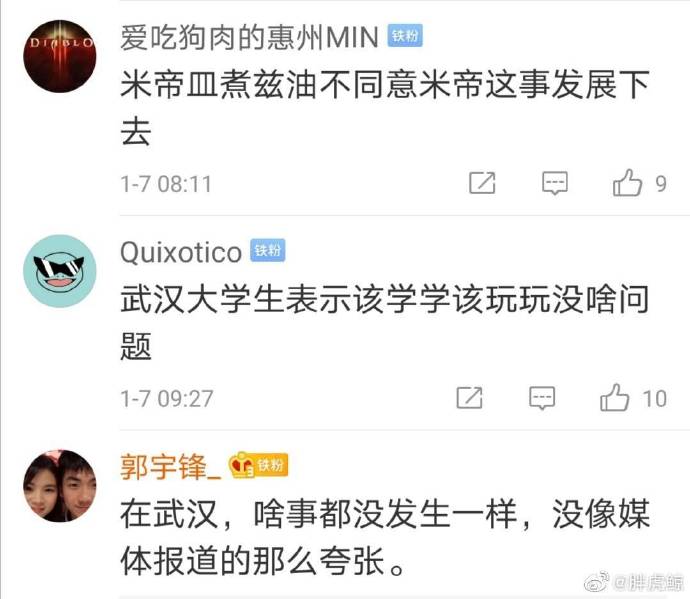
Task: Tap the crown member icon beside 郭宇锋_
Action: (241, 465)
